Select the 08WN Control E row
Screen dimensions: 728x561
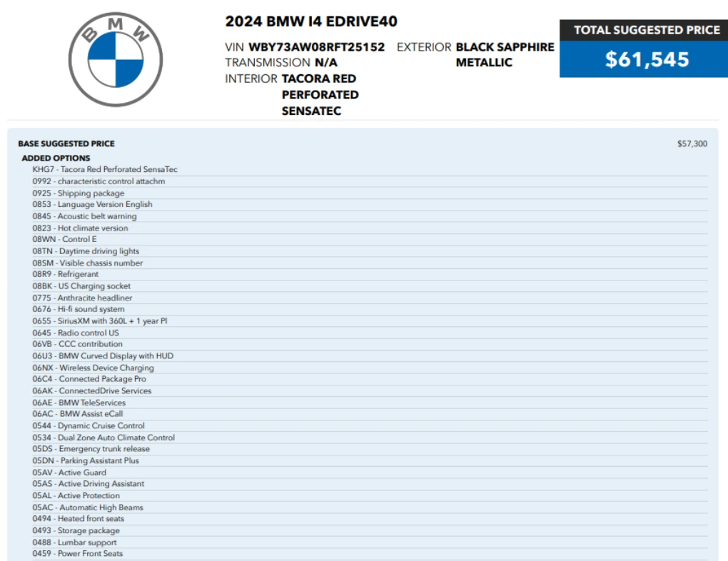tap(370, 239)
